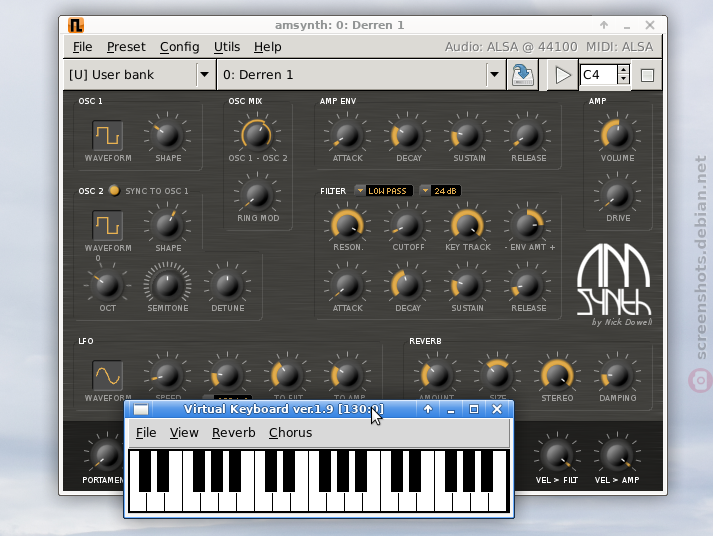Click the Key Track knob
The image size is (713, 536).
[x=467, y=225]
